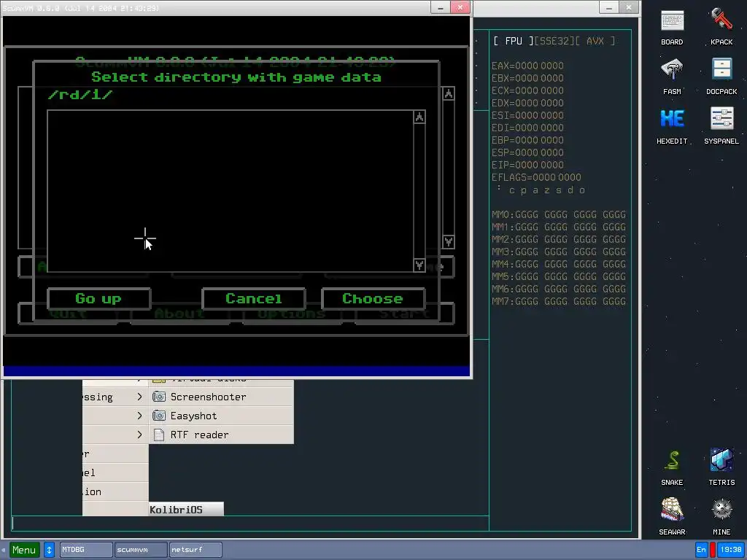Select the RTF reader menu entry
The height and width of the screenshot is (560, 747).
point(221,435)
